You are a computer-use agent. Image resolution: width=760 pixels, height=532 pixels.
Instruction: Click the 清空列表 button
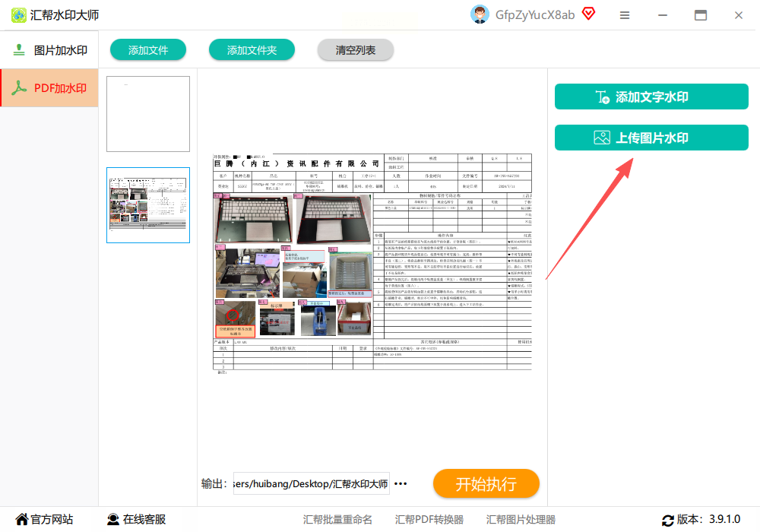pos(355,50)
